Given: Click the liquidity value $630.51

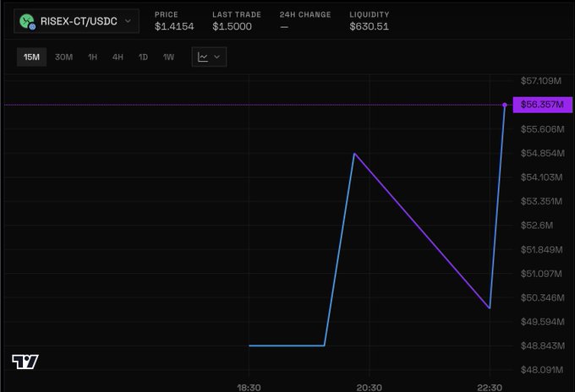Looking at the screenshot, I should point(369,26).
